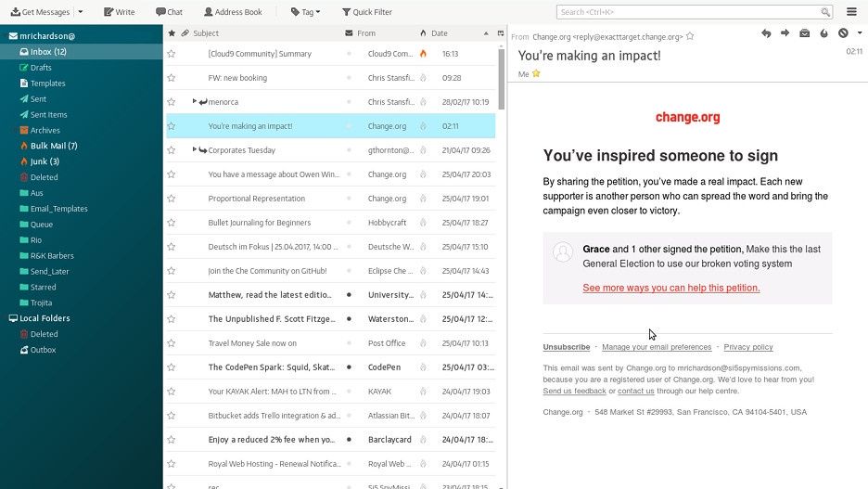Open the Send_Later folder
The width and height of the screenshot is (868, 489).
click(44, 271)
